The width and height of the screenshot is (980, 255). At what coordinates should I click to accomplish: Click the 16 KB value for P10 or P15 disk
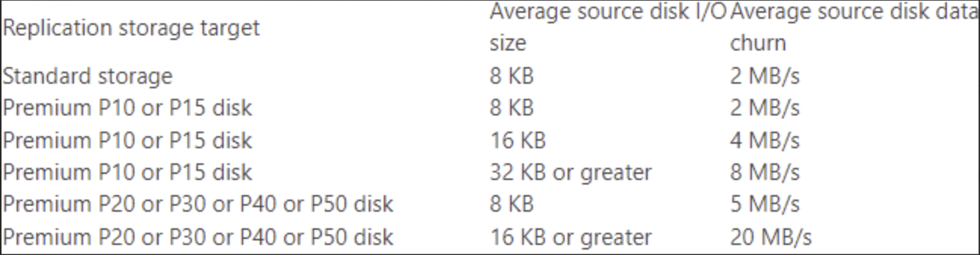pos(517,140)
